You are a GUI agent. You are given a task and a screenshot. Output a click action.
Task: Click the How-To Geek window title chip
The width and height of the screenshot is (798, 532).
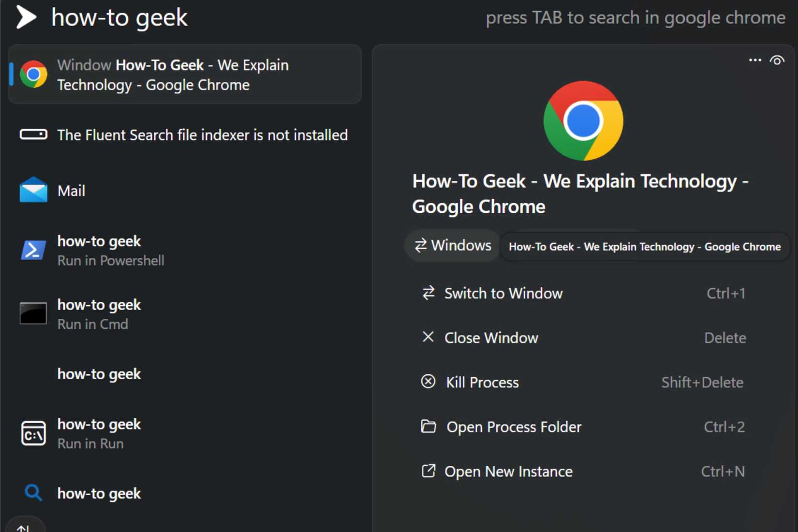pyautogui.click(x=645, y=247)
